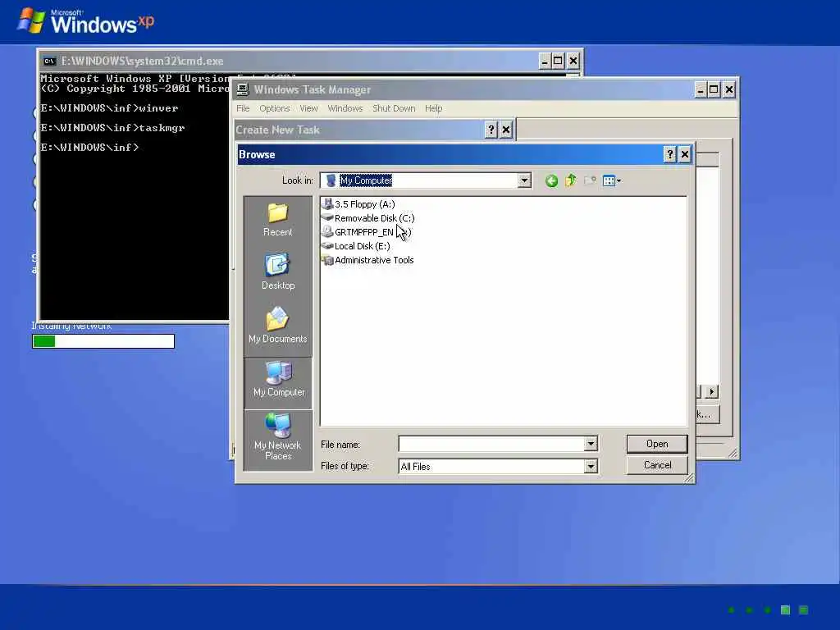Click the green installation progress bar
This screenshot has height=630, width=840.
tap(103, 341)
